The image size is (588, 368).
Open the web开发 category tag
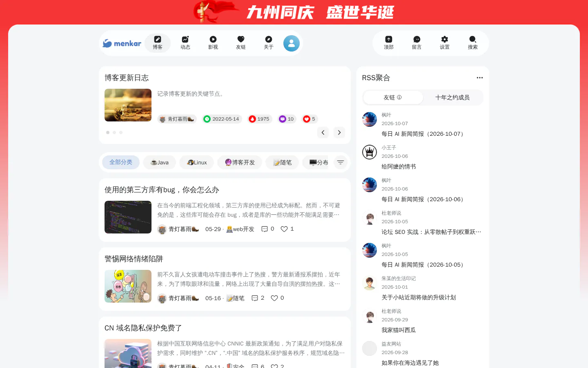(241, 229)
